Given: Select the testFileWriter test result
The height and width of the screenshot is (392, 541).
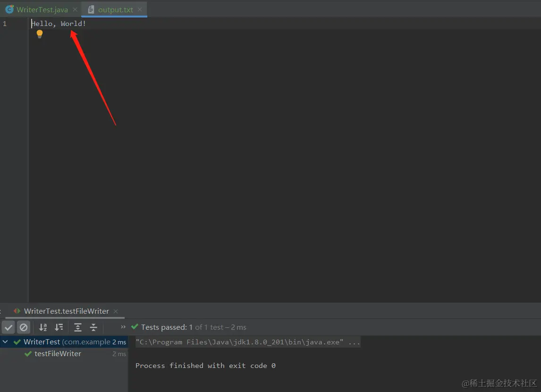Looking at the screenshot, I should tap(64, 353).
